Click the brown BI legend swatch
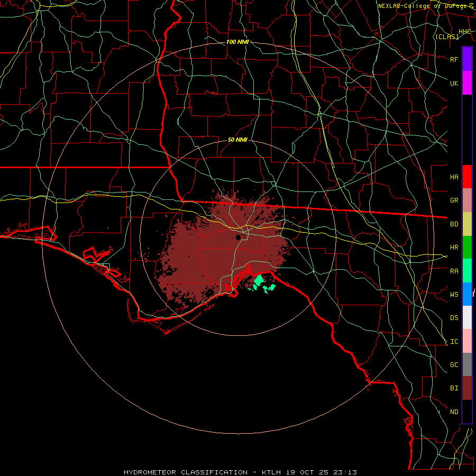Image resolution: width=476 pixels, height=476 pixels. pos(467,388)
